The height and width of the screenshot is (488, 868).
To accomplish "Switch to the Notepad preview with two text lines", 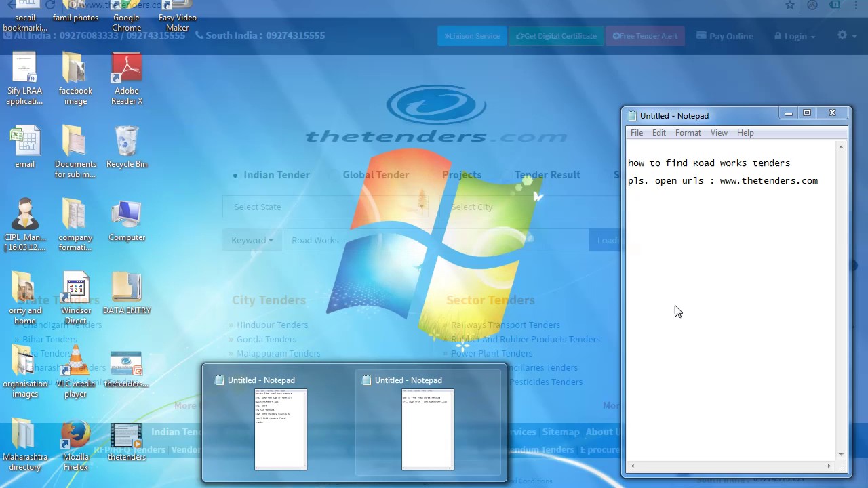I will (x=428, y=422).
